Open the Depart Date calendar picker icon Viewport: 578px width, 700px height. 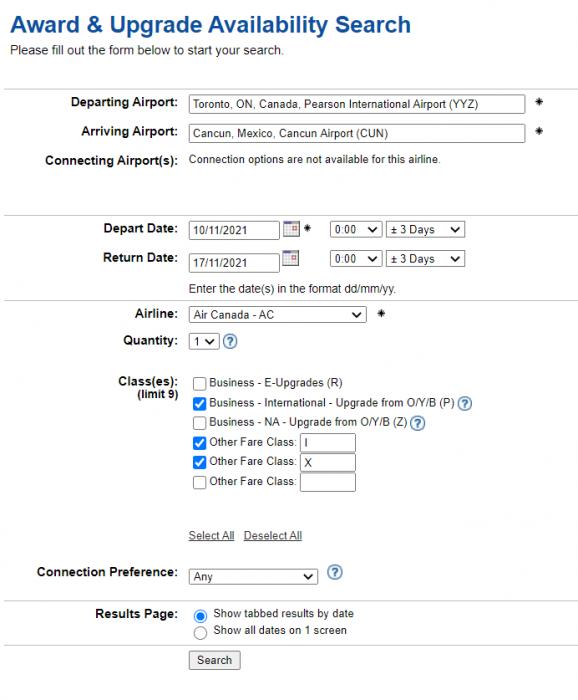click(x=291, y=229)
